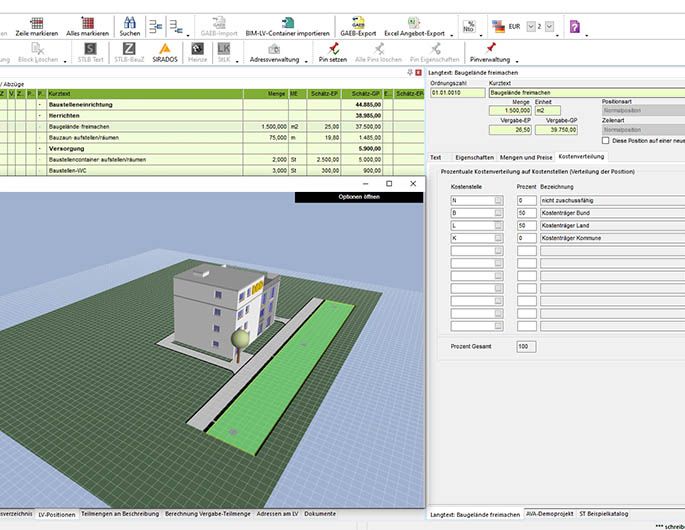Open Adressverwaltung address book icon
Screen dimensions: 685x530
pyautogui.click(x=274, y=51)
